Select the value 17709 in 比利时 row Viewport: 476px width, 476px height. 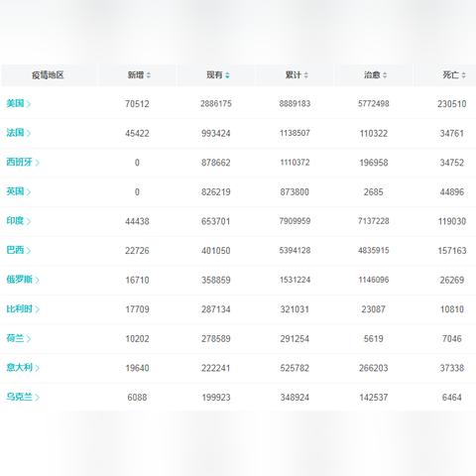(x=137, y=309)
